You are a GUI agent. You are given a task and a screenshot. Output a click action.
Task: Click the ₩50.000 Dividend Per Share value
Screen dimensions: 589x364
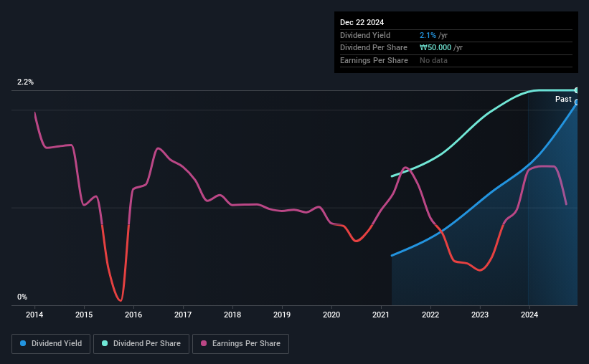(435, 48)
